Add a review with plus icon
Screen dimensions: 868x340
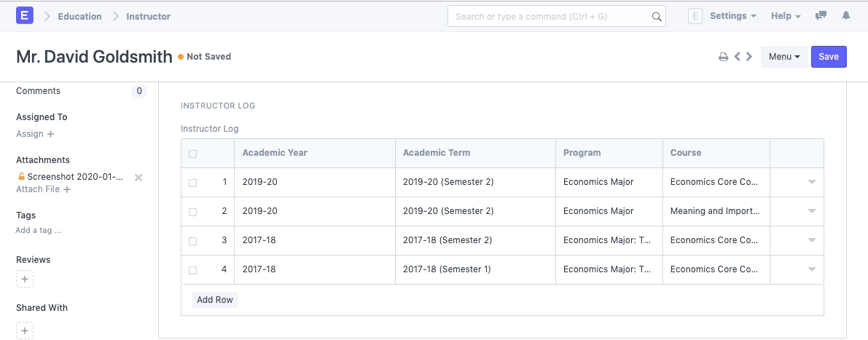25,279
